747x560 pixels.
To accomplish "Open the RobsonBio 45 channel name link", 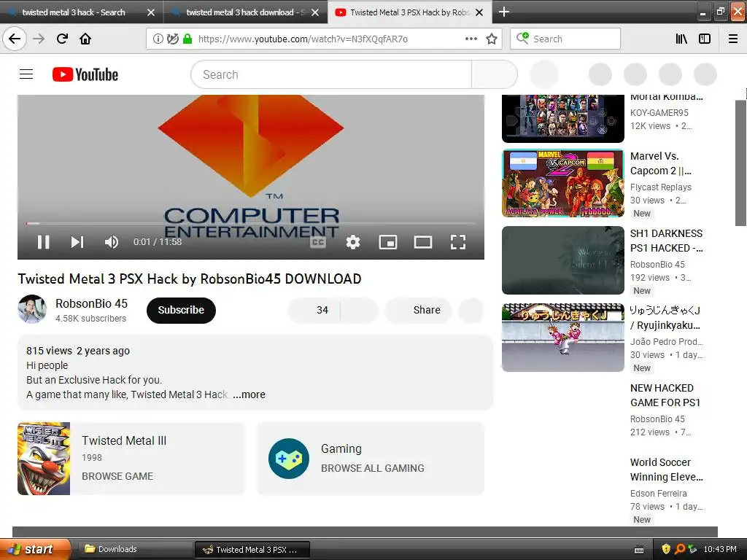I will coord(91,303).
